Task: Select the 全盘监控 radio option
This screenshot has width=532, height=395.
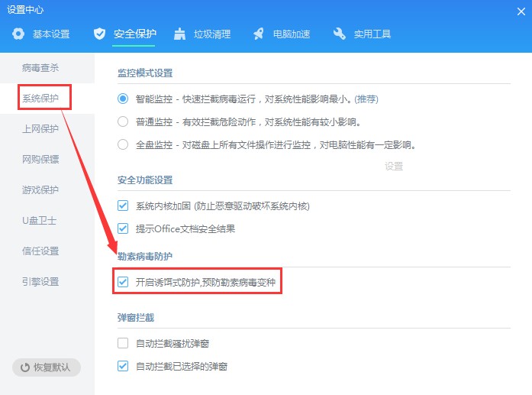Action: pyautogui.click(x=123, y=144)
